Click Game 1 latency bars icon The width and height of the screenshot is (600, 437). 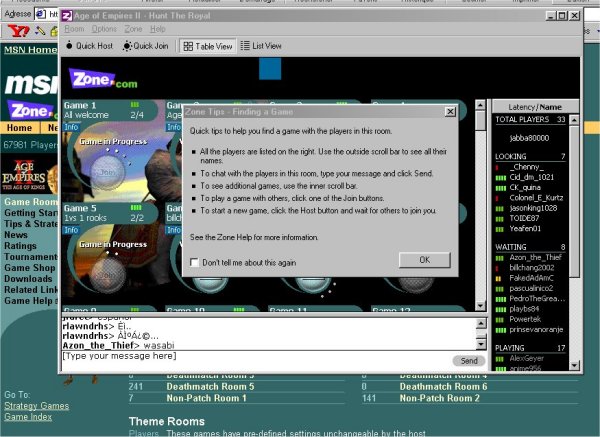coord(135,104)
